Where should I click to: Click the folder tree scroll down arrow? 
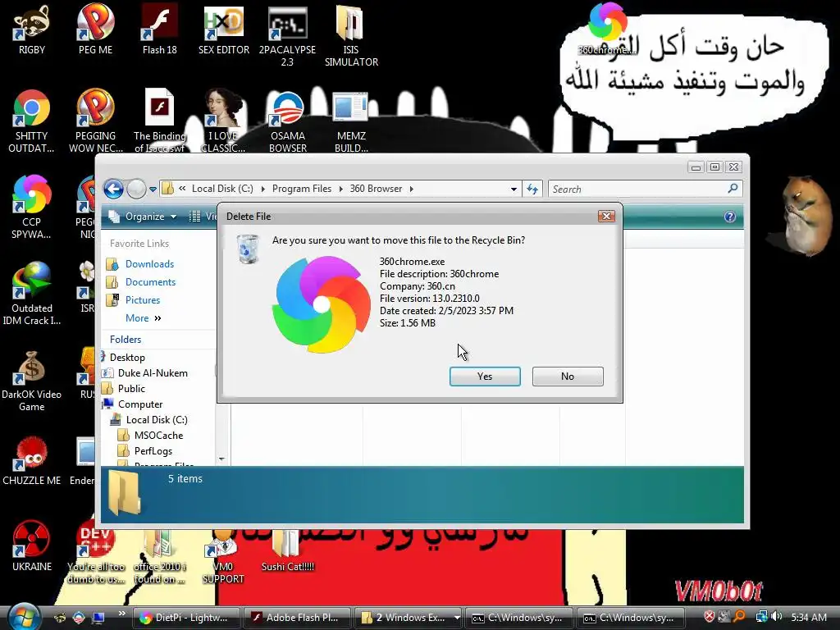tap(221, 459)
